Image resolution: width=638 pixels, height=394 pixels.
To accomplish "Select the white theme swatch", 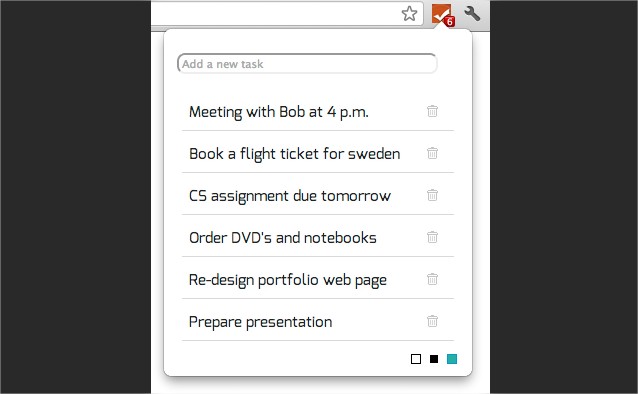I will (416, 359).
